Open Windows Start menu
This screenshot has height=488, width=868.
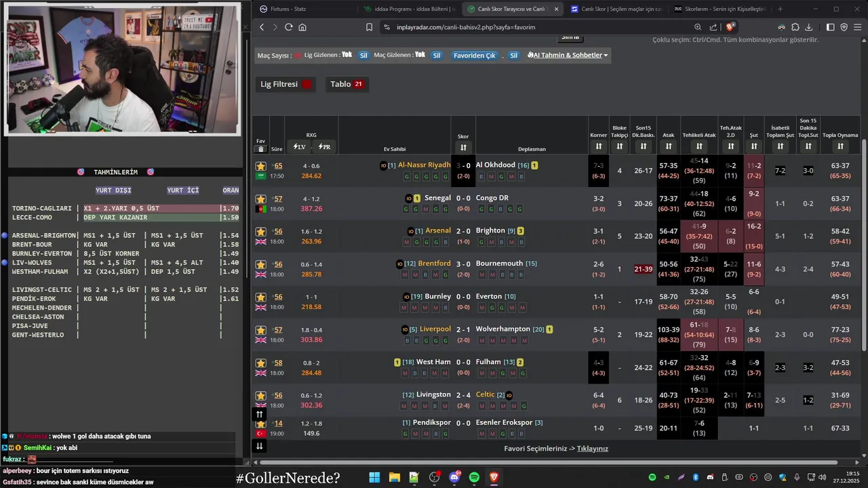374,478
